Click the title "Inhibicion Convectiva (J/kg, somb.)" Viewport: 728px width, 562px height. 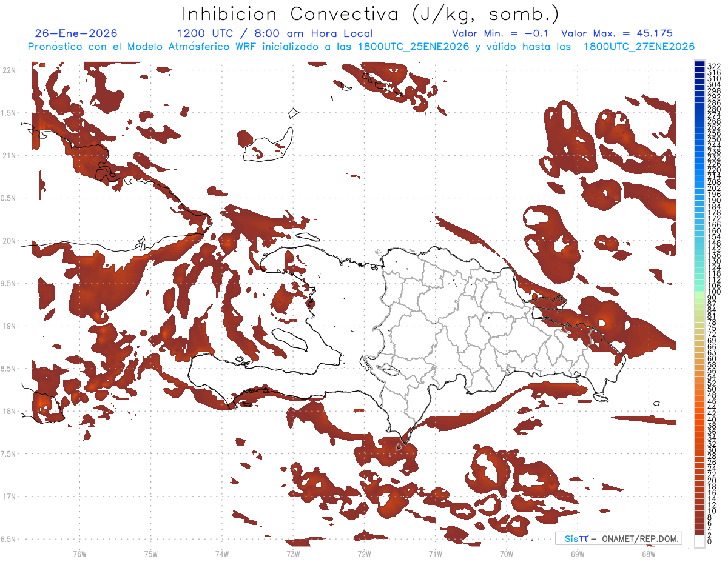371,14
